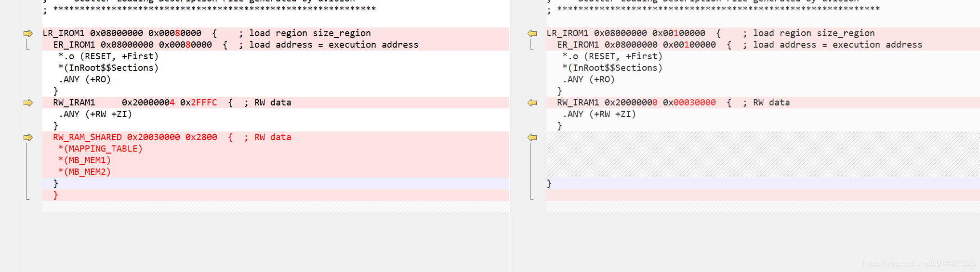Select right pane line 'LR_IROM1 0x08000000 0x00100000'

click(626, 33)
